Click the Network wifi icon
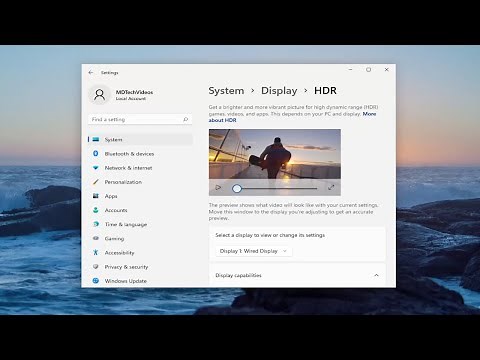The image size is (480, 360). pyautogui.click(x=96, y=168)
